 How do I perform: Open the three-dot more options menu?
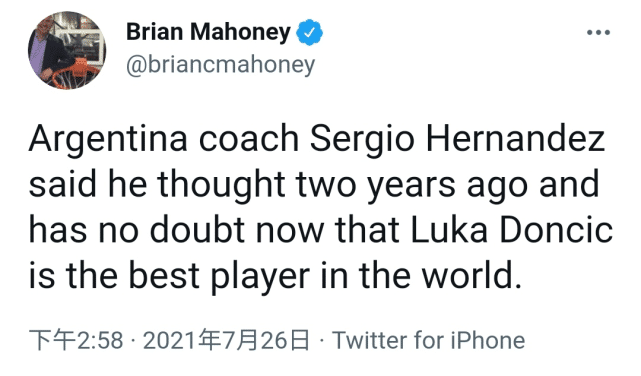click(598, 32)
